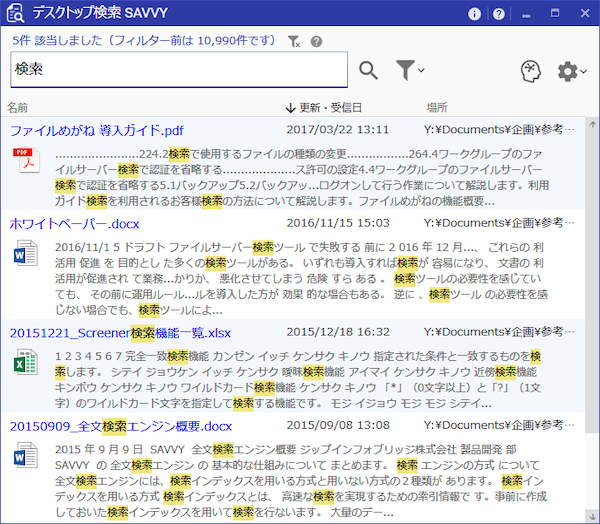Click the PDF result snippet text

302,177
